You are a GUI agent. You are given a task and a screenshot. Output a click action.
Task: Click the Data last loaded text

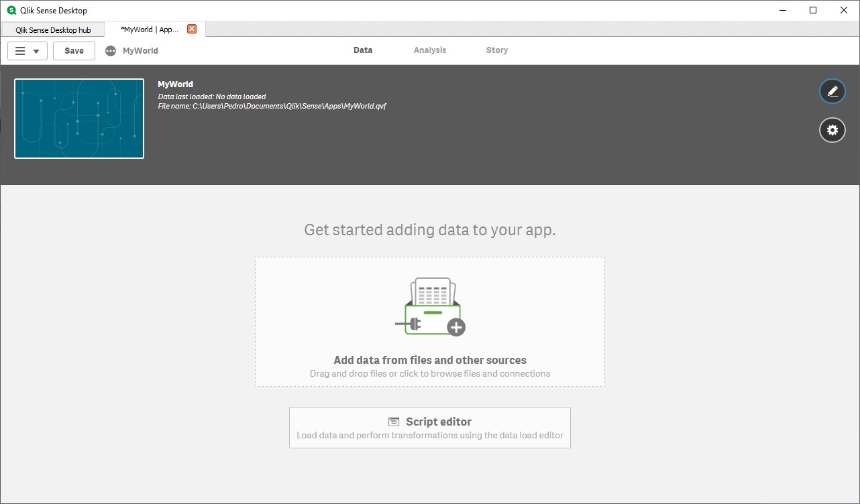[x=211, y=97]
